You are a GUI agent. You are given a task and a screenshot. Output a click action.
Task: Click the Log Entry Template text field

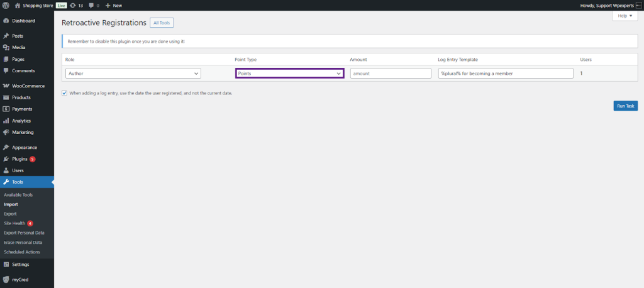pyautogui.click(x=505, y=74)
